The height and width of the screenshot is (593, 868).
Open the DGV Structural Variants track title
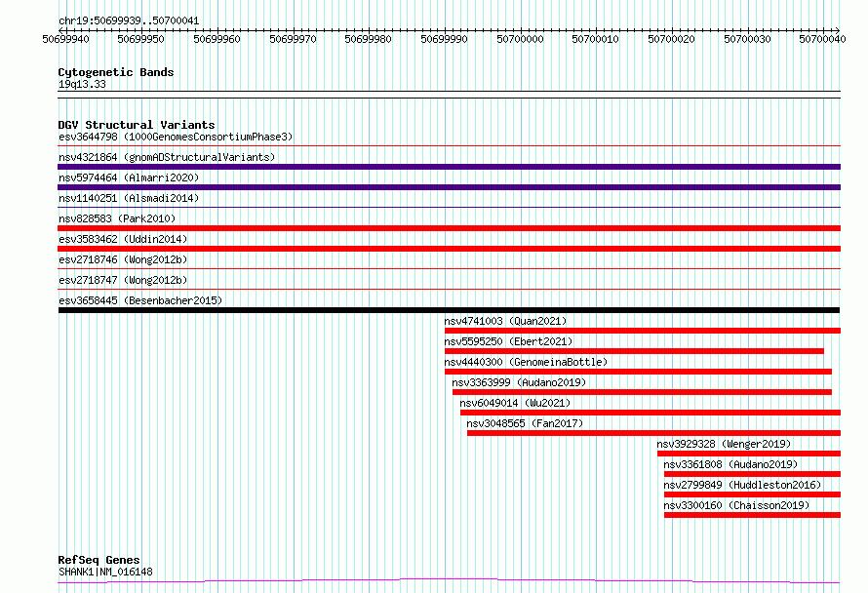pos(137,125)
